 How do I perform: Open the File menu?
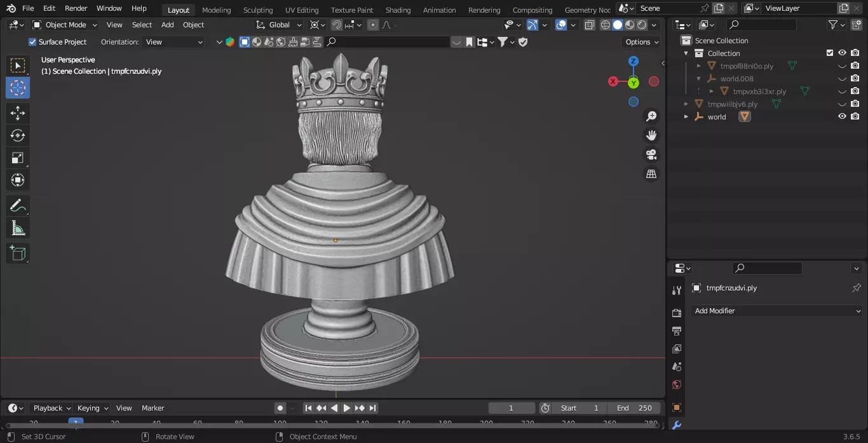click(28, 8)
